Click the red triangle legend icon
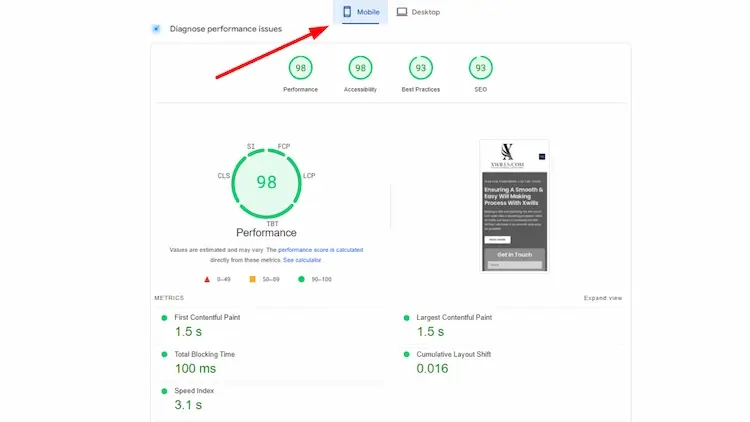 point(207,279)
